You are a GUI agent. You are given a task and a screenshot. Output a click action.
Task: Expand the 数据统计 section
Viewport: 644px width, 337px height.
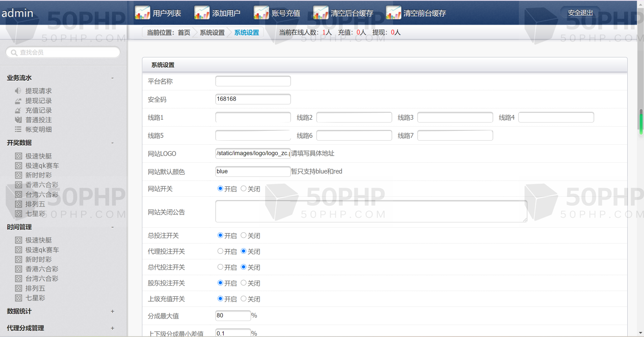112,311
